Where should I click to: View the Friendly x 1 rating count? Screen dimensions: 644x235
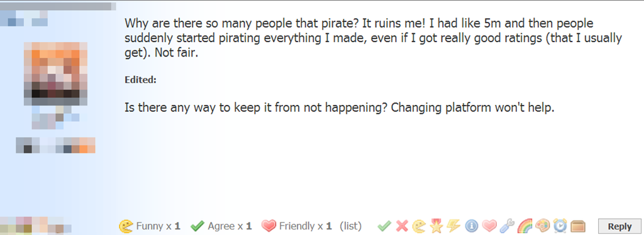click(297, 226)
